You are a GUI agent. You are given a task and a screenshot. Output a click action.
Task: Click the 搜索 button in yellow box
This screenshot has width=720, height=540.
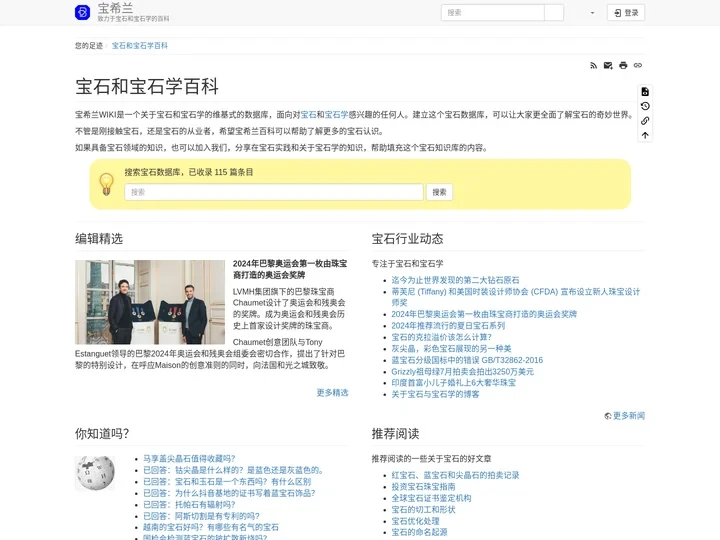(439, 192)
